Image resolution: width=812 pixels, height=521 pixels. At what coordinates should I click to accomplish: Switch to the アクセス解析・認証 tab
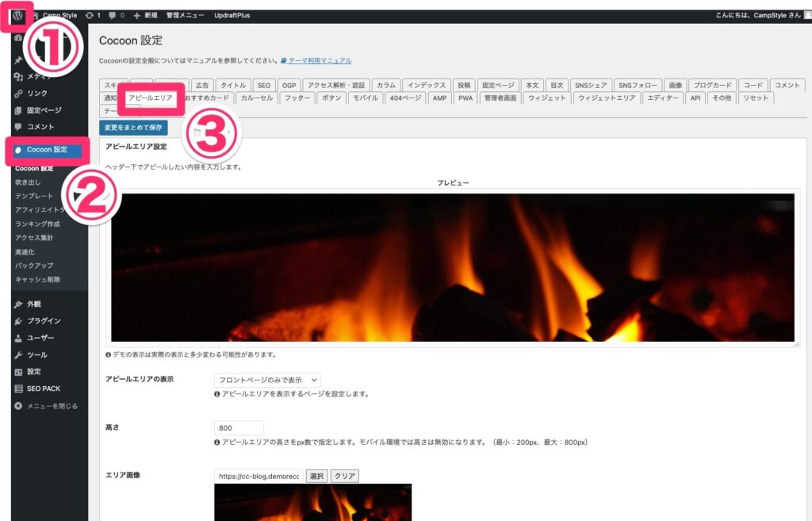(336, 86)
